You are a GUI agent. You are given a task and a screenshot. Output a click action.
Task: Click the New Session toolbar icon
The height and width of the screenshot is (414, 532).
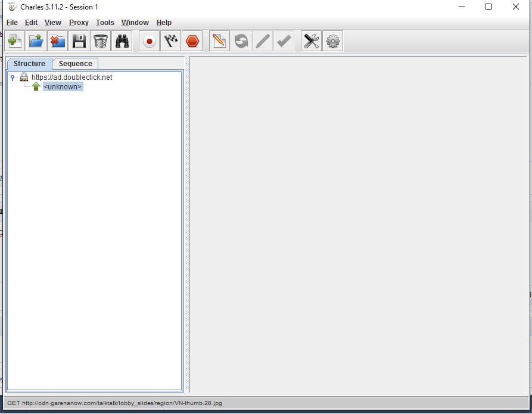(15, 41)
